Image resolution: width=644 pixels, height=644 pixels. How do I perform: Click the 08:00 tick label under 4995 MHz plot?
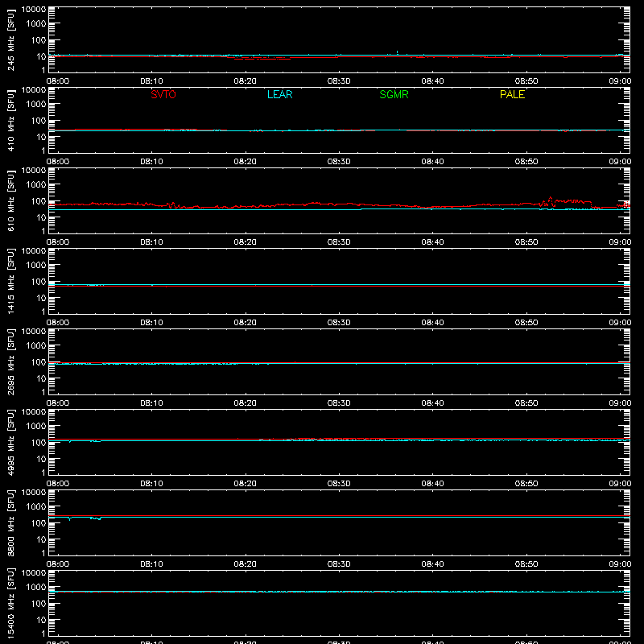58,484
